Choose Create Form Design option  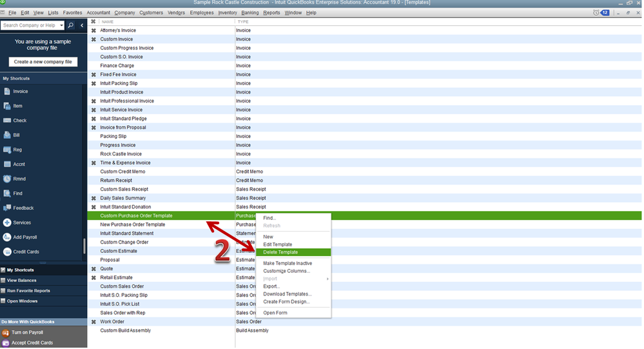pos(293,302)
